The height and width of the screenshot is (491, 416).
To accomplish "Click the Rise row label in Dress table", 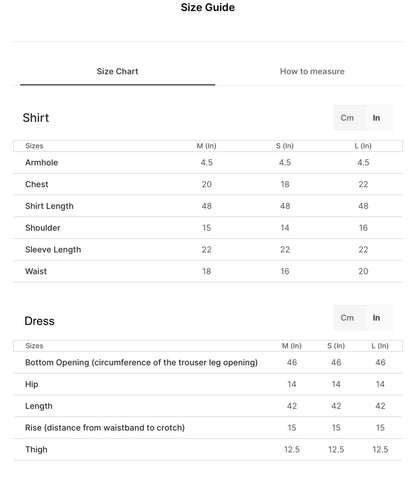I will coord(105,428).
